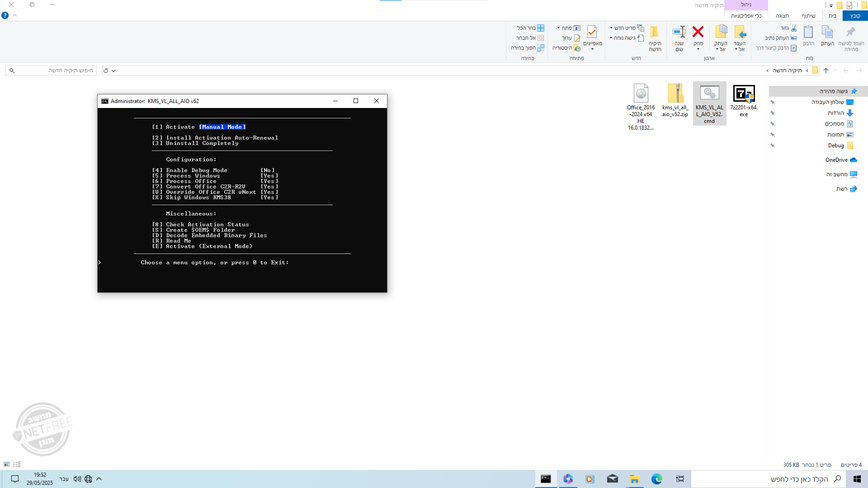Click Invert selection (הפוך בחירה)
The height and width of the screenshot is (488, 868).
click(x=528, y=48)
